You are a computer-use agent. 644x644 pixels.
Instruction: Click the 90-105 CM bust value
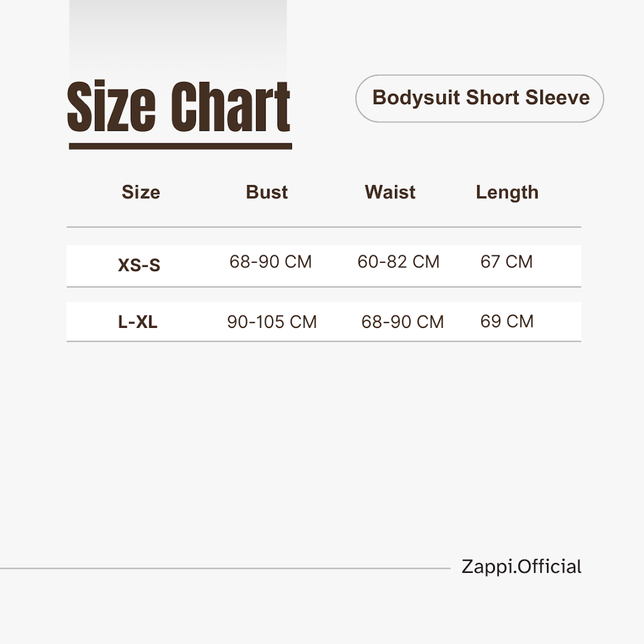tap(272, 321)
